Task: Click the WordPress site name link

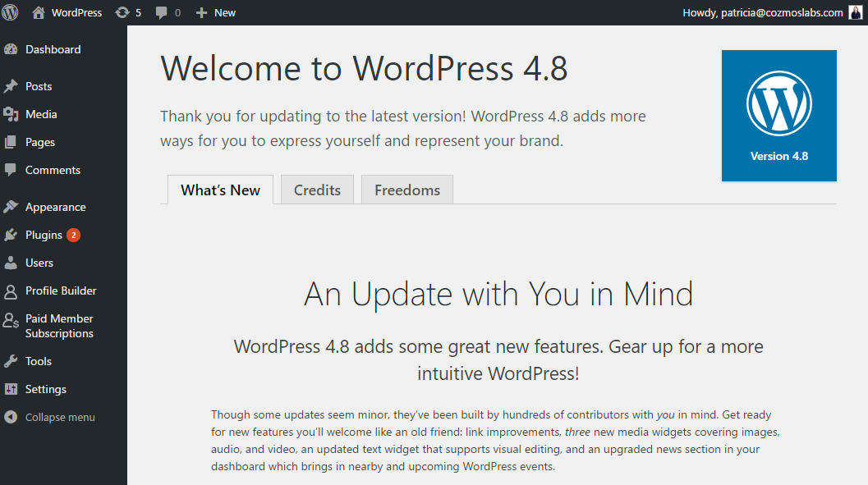Action: coord(77,12)
